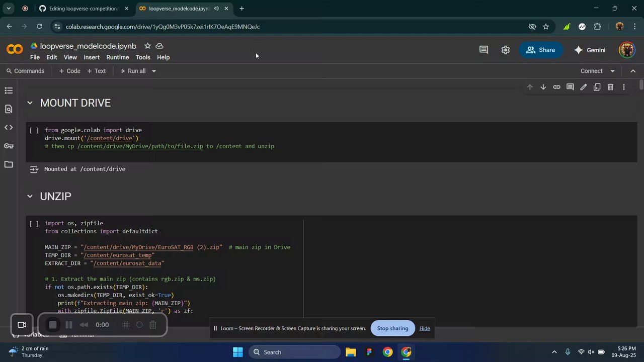Open the Chrome profile avatar menu
Image resolution: width=644 pixels, height=362 pixels.
[x=619, y=27]
